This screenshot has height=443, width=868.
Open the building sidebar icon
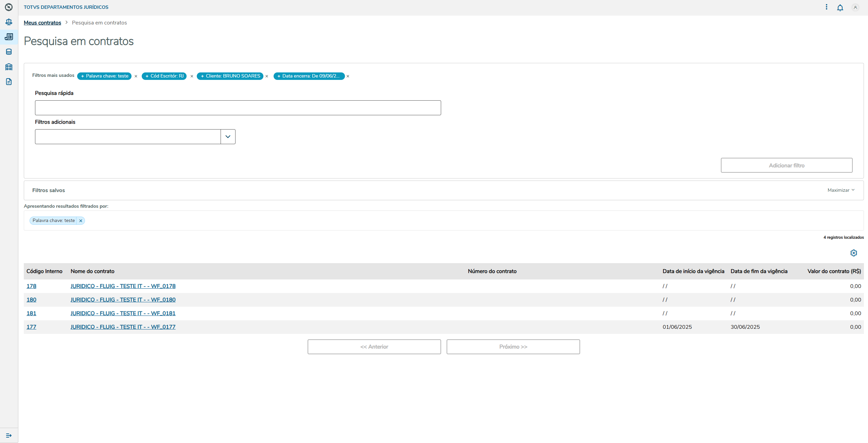[x=9, y=67]
